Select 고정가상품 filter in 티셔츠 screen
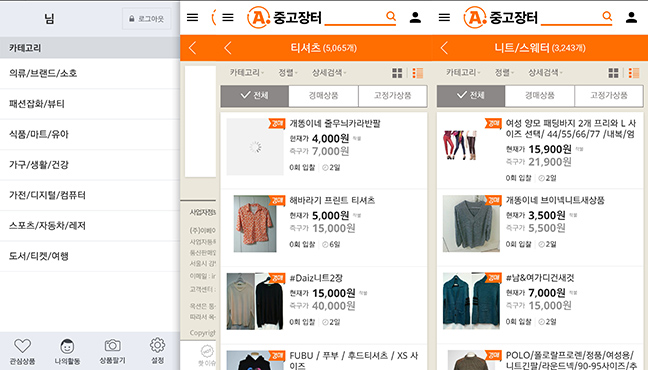648x370 pixels. (393, 96)
